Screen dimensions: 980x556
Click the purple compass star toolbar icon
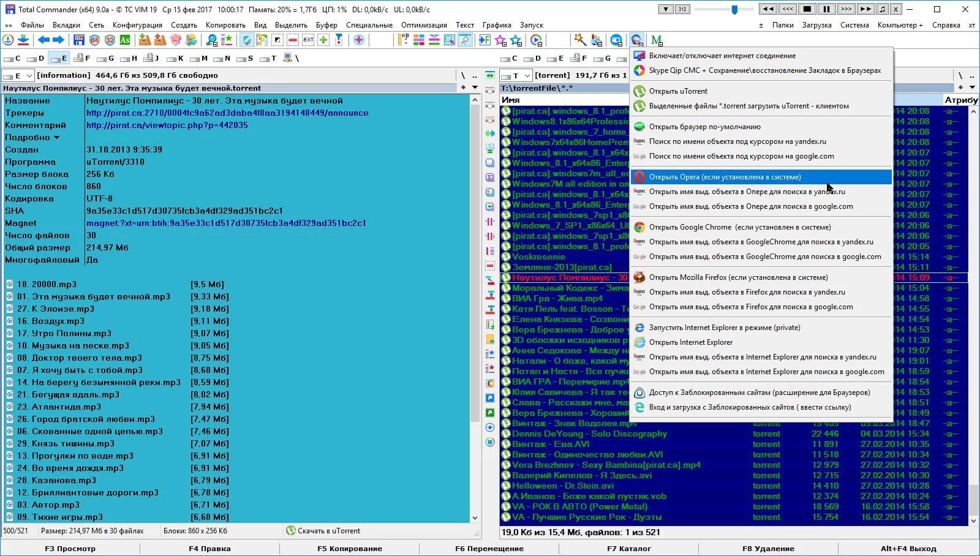tap(359, 40)
